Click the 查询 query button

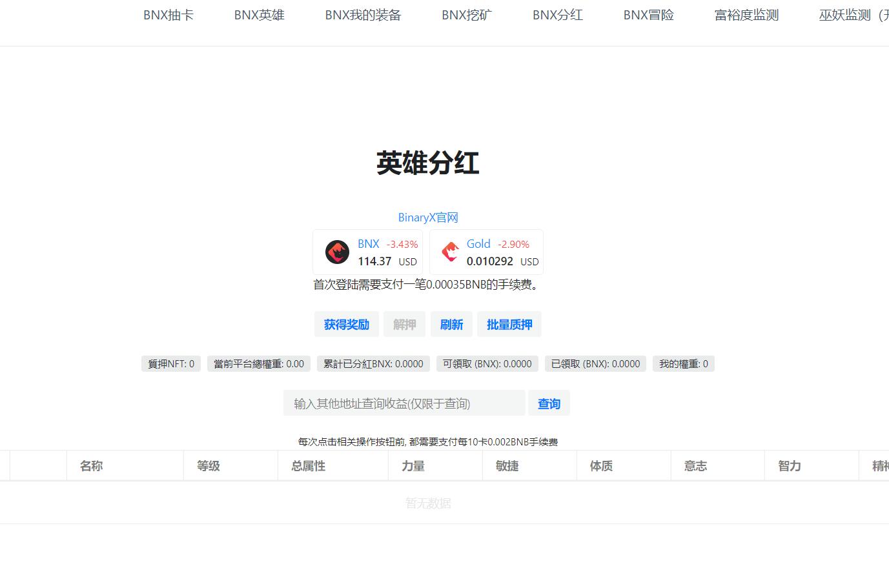click(x=549, y=403)
